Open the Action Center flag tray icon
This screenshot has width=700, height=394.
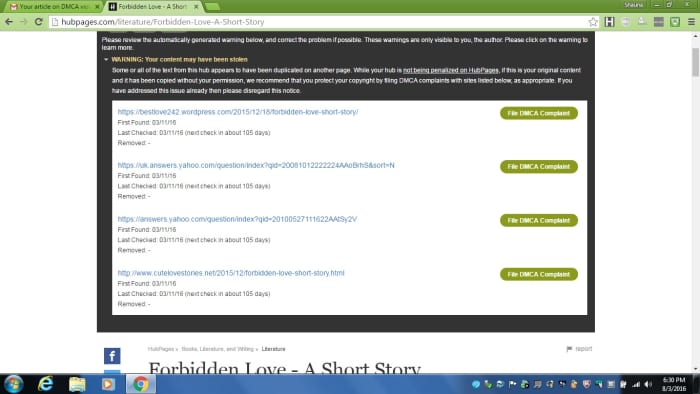(x=512, y=384)
